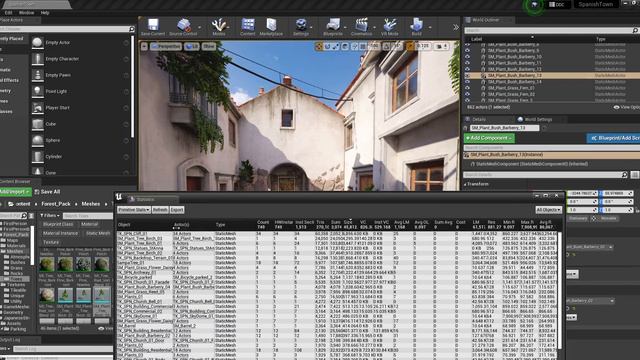Click the Refresh button in Statistics
640x360 pixels.
(160, 210)
